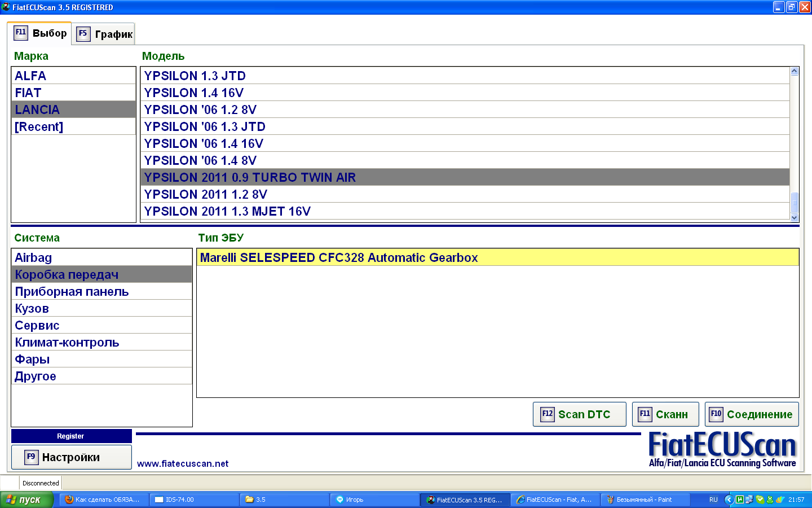Open the www.fiatecuscan.net link

(183, 463)
